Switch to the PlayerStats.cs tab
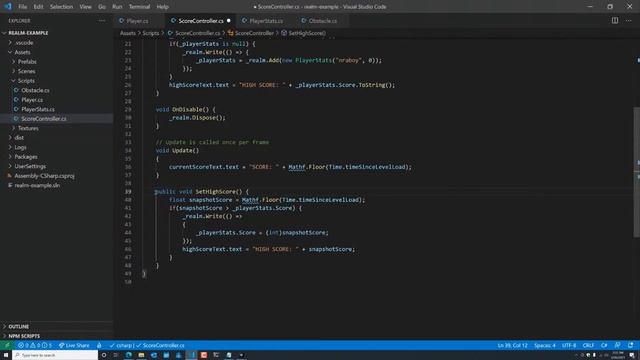Image resolution: width=640 pixels, height=360 pixels. tap(266, 21)
